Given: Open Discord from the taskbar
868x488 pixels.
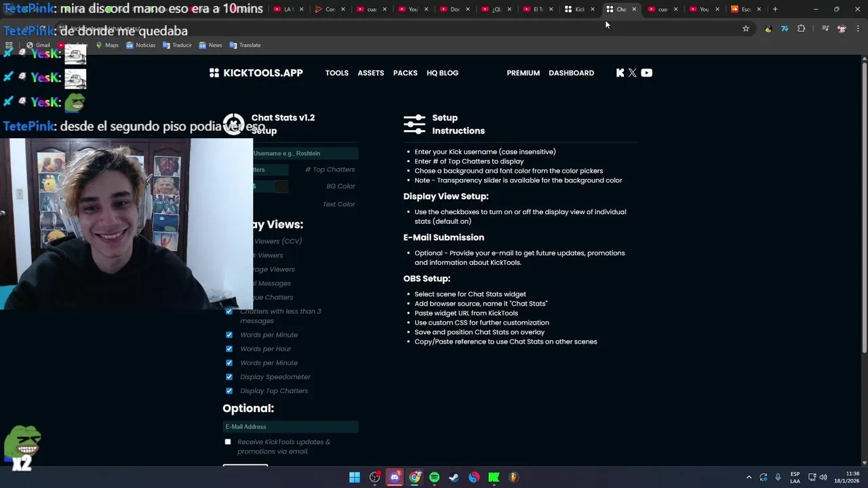Looking at the screenshot, I should click(x=395, y=477).
